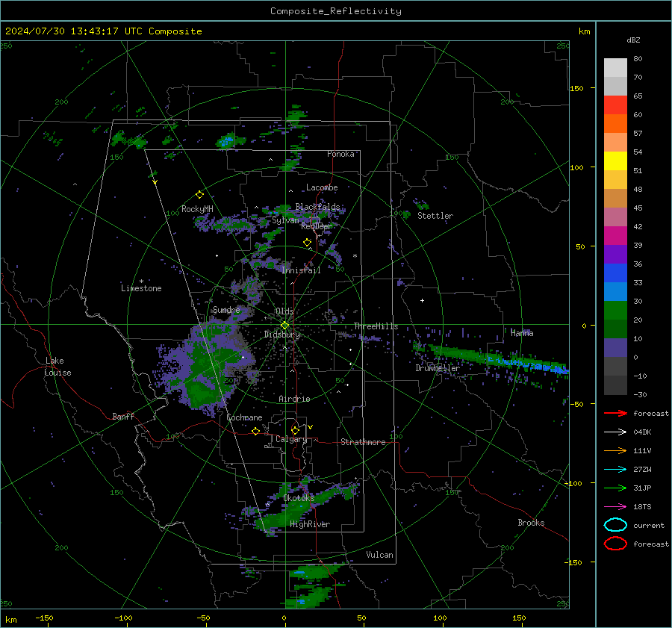Click the Innisfail city label
672x628 pixels.
[x=302, y=270]
